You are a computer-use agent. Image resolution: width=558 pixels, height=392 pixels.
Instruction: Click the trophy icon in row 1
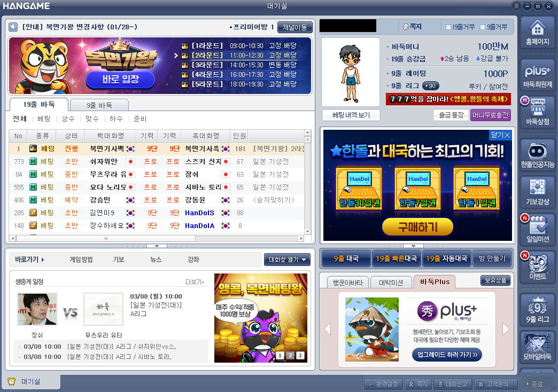point(33,148)
